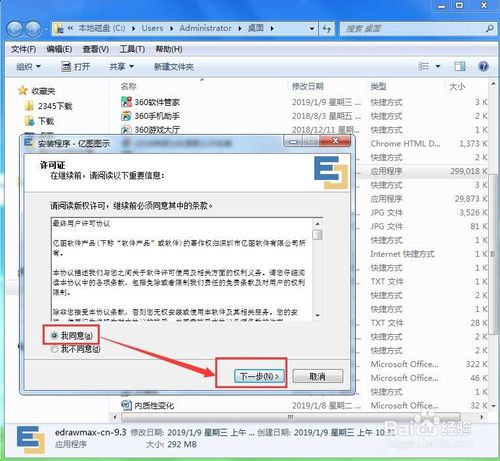Click the 下一步(N) button

(x=259, y=376)
